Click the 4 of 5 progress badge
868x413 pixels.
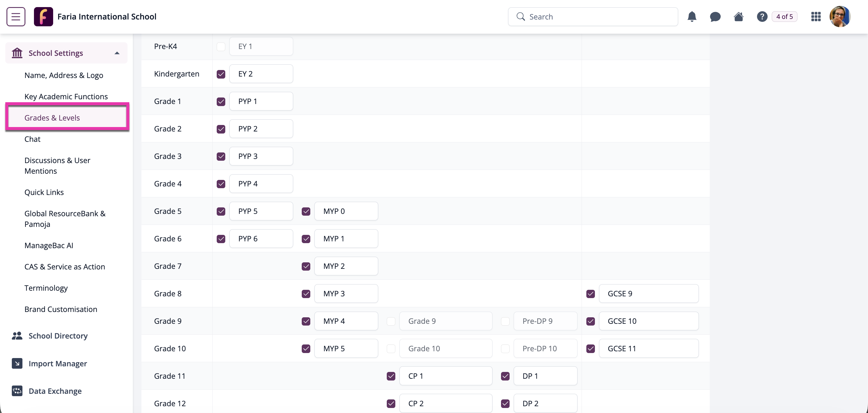point(784,17)
